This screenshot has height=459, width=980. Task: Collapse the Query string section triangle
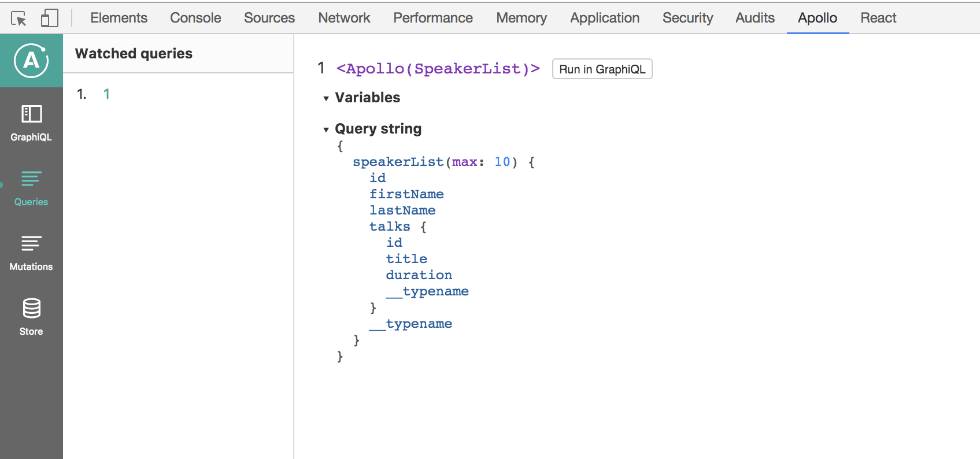pos(326,129)
